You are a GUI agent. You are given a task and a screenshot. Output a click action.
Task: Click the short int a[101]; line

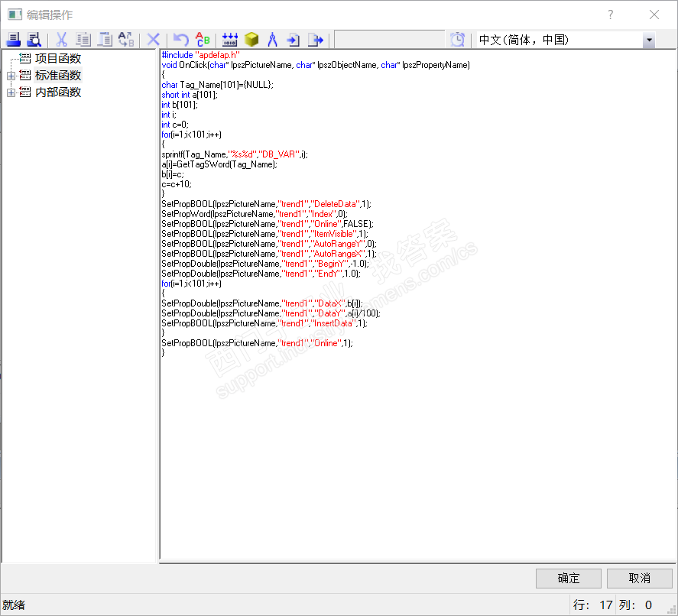pyautogui.click(x=190, y=95)
